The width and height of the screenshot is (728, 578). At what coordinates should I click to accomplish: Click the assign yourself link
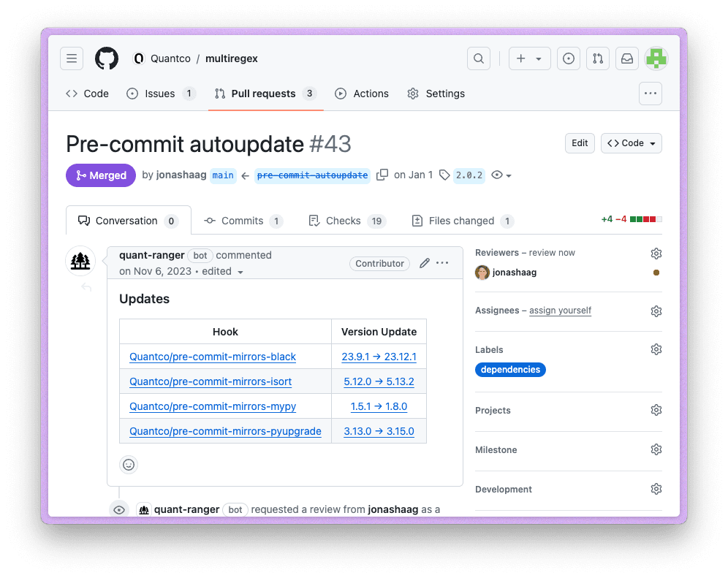[x=560, y=311]
